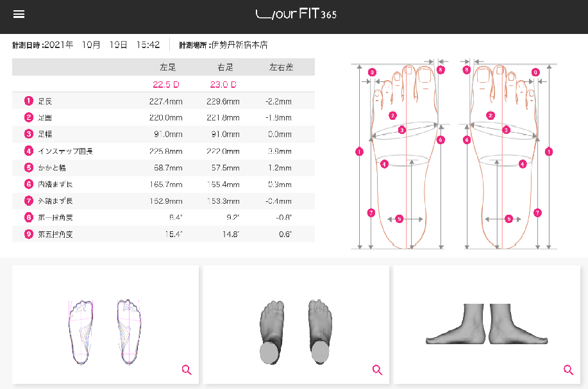
Task: Click marker 3 on the left foot diagram
Action: click(x=402, y=130)
